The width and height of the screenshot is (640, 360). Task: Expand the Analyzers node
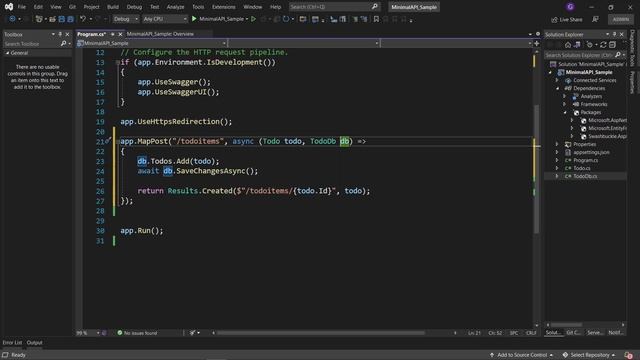565,96
